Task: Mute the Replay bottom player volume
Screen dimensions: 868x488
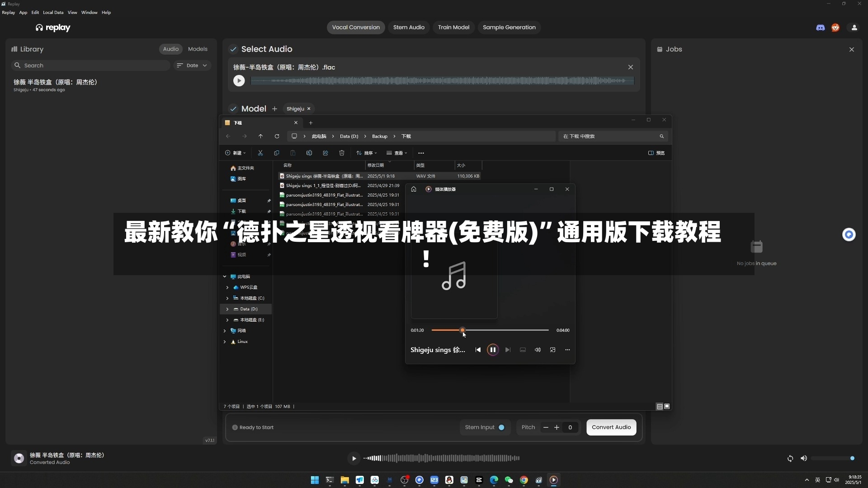Action: click(804, 458)
